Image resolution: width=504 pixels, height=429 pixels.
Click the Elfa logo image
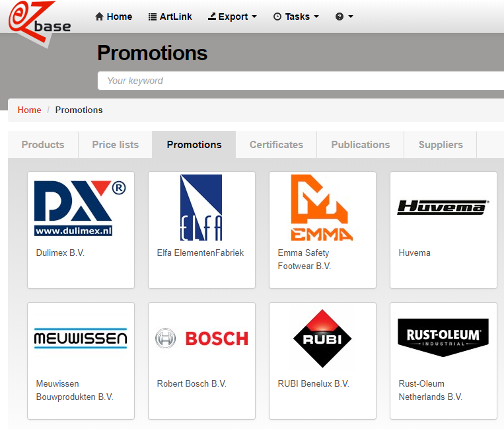pyautogui.click(x=201, y=208)
